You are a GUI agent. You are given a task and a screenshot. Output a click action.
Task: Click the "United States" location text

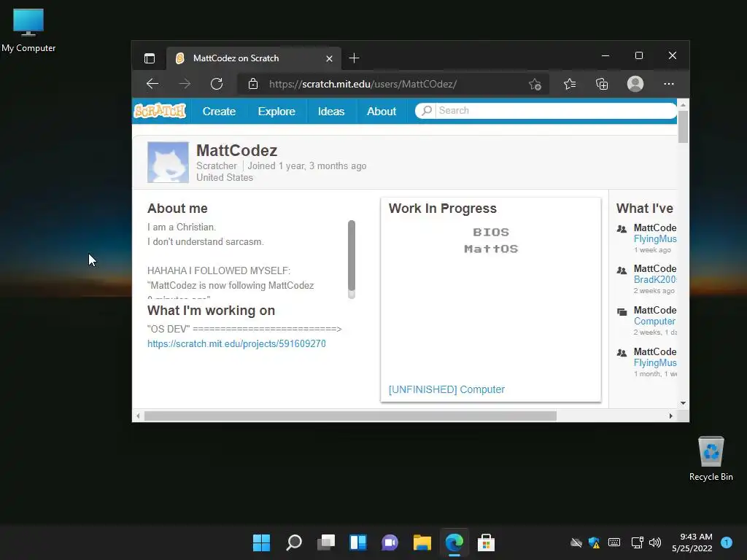(225, 178)
